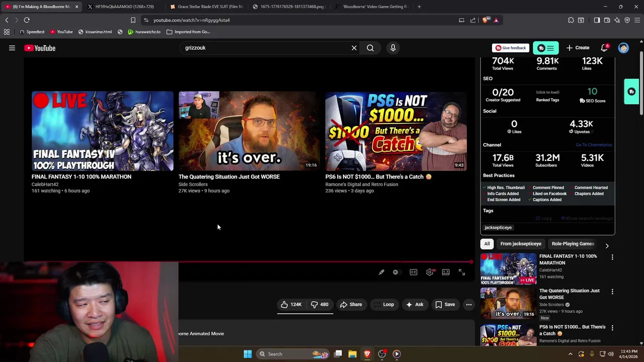Reload the page

coord(27,20)
